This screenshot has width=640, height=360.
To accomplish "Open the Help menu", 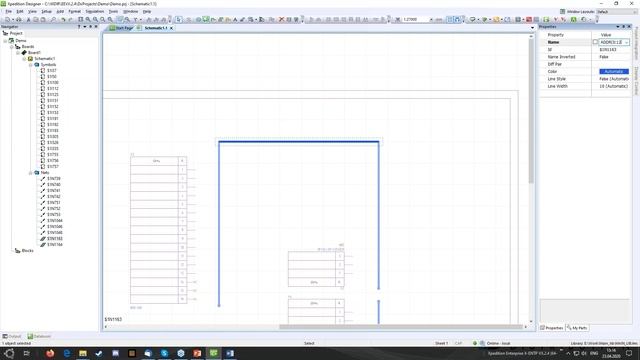I will (147, 11).
